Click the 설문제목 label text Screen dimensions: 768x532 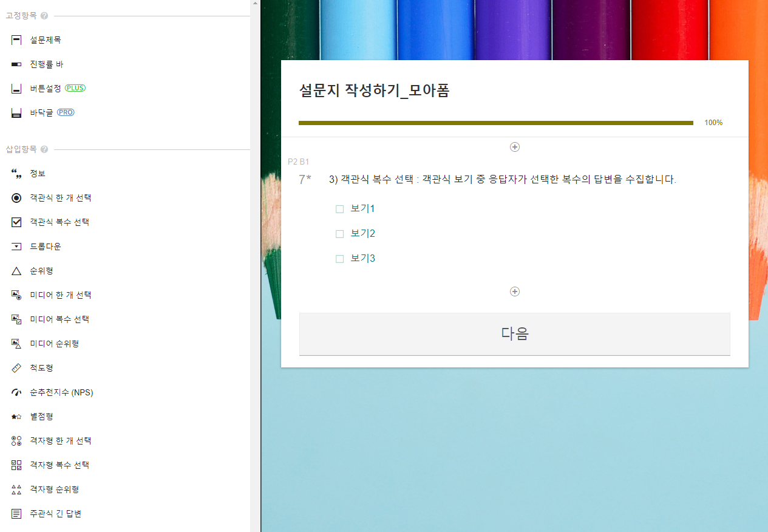point(46,40)
